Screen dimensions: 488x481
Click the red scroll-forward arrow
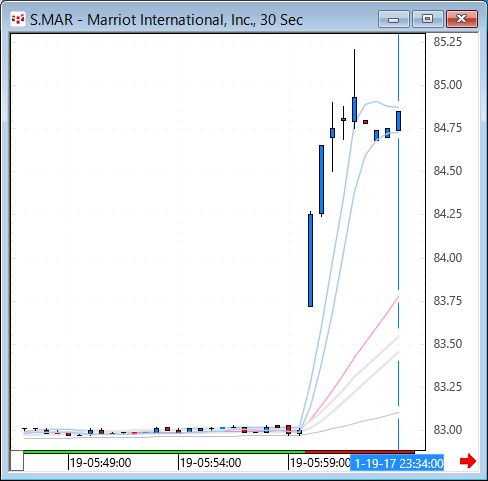pos(468,461)
